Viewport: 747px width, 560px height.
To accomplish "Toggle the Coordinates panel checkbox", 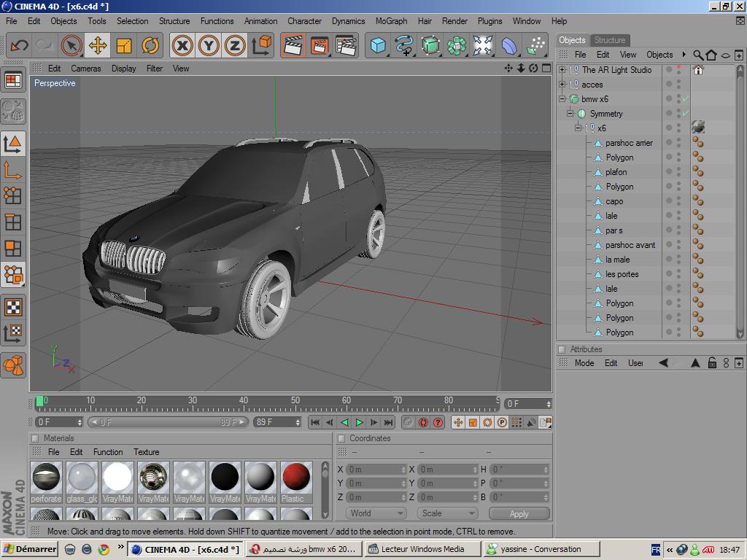I will pos(341,438).
